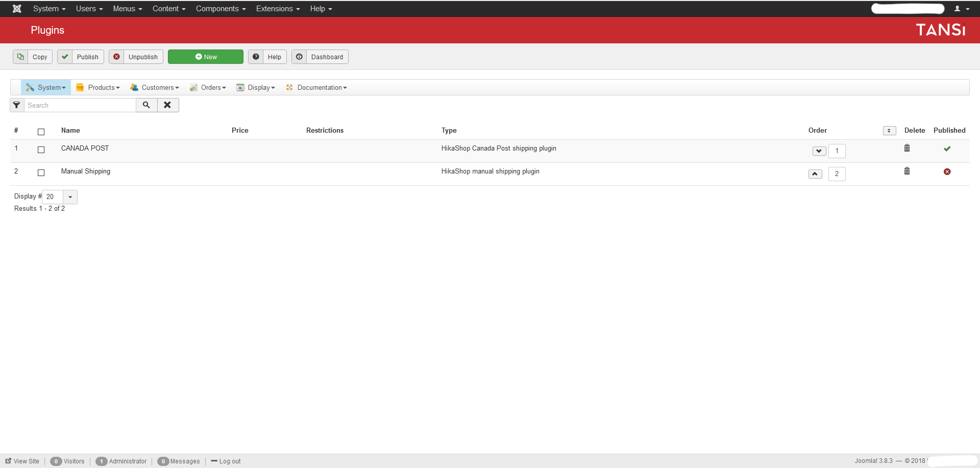This screenshot has width=980, height=468.
Task: Sort by the Name column header
Action: 70,130
